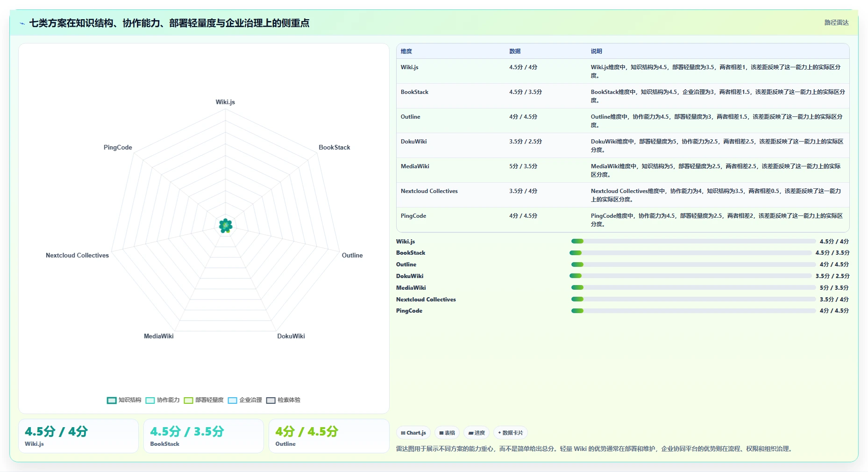Click the Chart.js chip

pos(413,433)
